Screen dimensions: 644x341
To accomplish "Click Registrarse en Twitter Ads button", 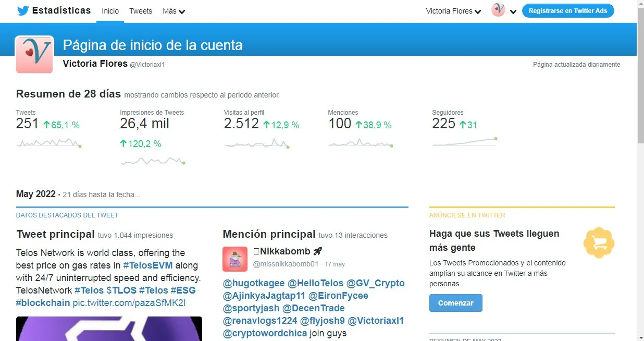I will [x=568, y=10].
